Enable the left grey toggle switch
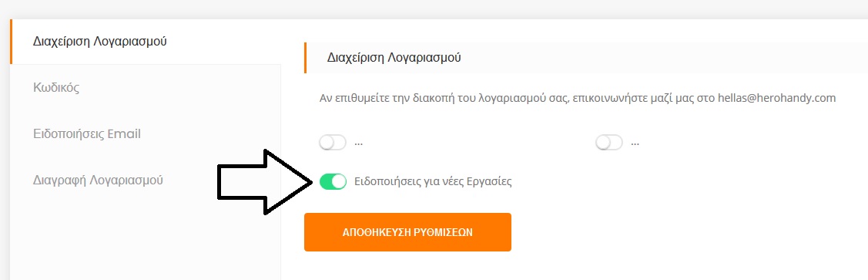This screenshot has width=868, height=280. click(x=333, y=143)
